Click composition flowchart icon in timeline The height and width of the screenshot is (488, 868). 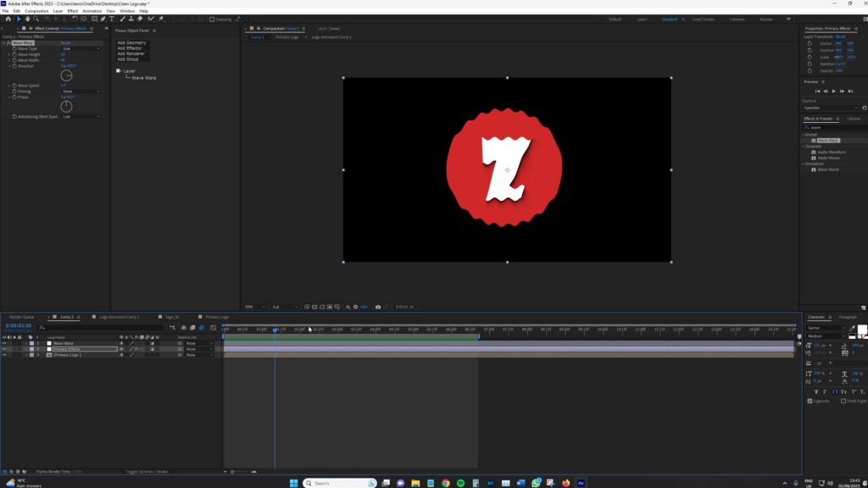[173, 328]
